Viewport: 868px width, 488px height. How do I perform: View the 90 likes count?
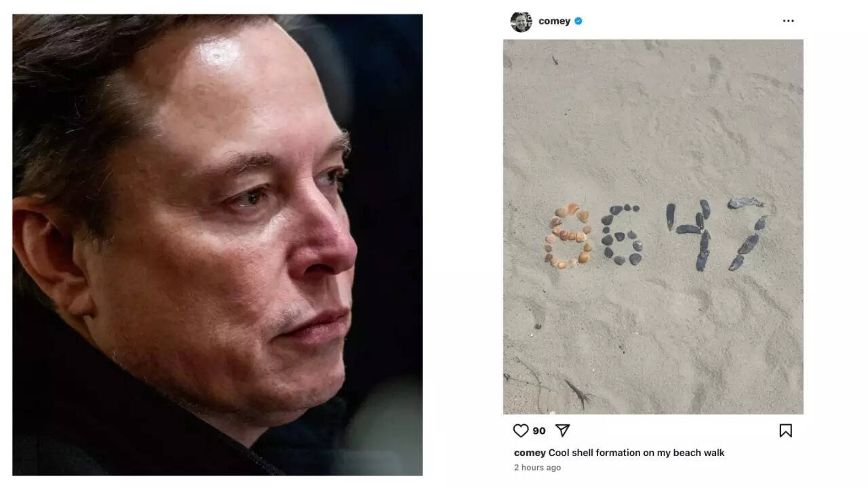pyautogui.click(x=538, y=430)
